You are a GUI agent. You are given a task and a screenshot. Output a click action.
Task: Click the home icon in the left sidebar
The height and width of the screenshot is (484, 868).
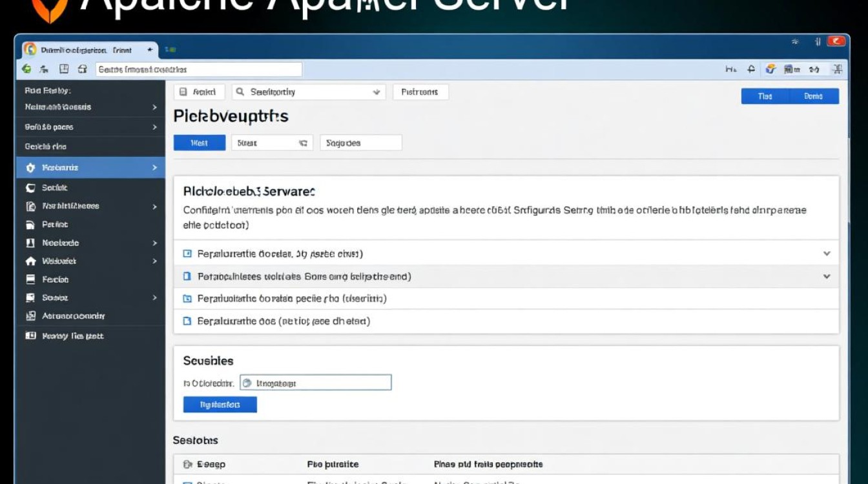(30, 261)
